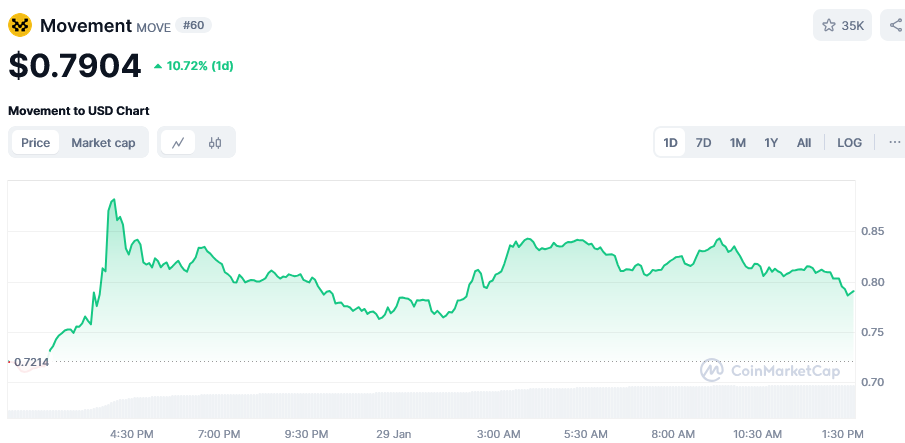This screenshot has width=905, height=443.
Task: Choose the 1Y time range
Action: 771,142
